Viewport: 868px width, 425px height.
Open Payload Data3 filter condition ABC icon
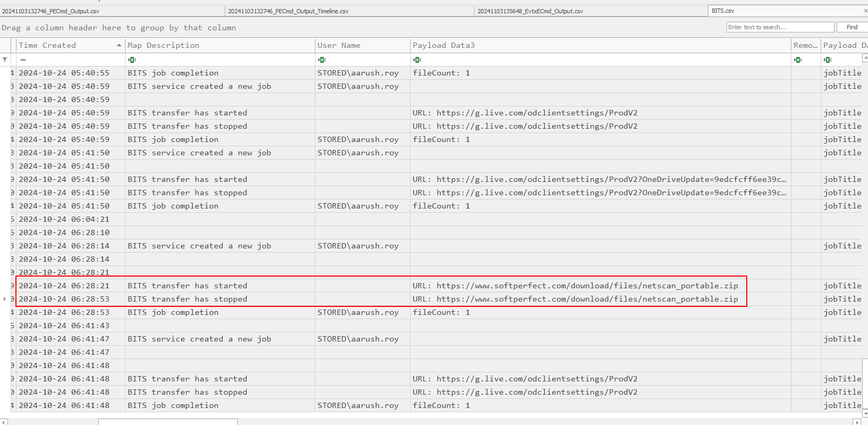click(x=417, y=60)
